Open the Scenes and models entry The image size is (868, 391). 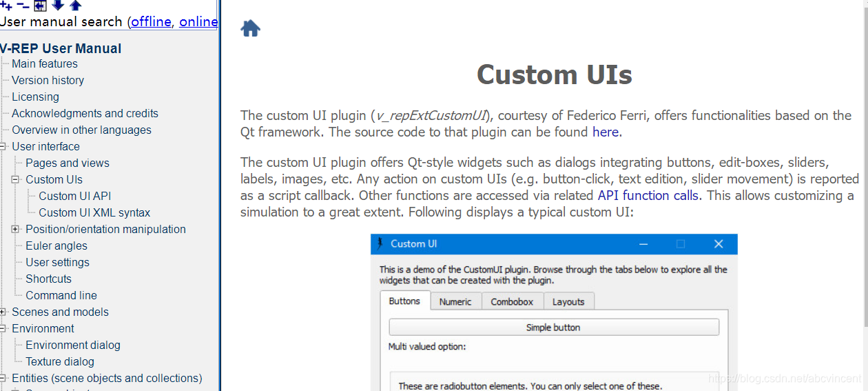tap(60, 312)
